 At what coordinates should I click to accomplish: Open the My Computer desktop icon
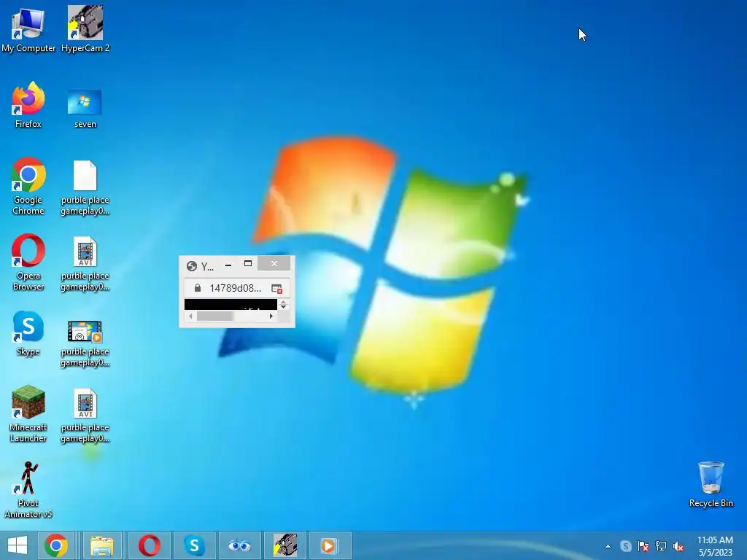(28, 28)
